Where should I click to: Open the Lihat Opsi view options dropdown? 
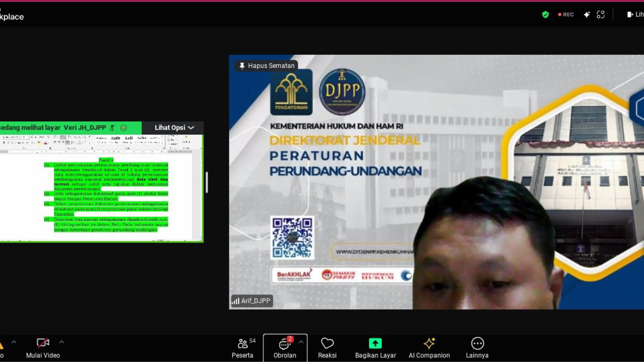(x=174, y=128)
